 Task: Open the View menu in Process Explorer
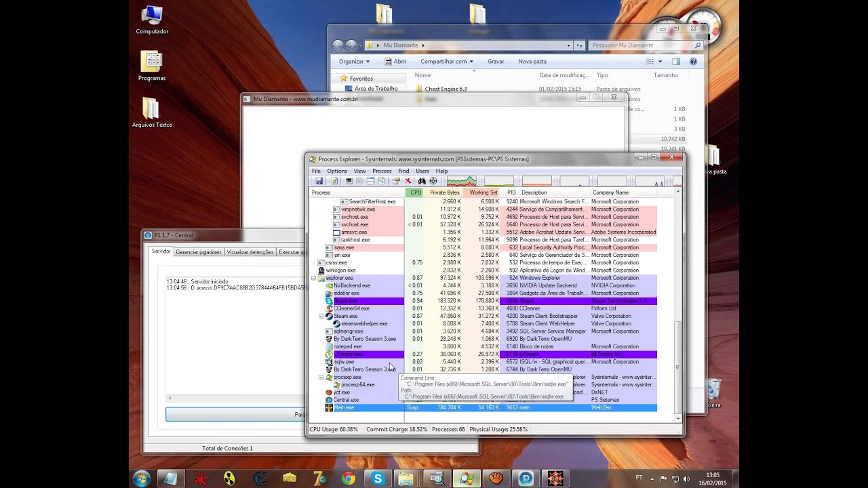coord(359,171)
